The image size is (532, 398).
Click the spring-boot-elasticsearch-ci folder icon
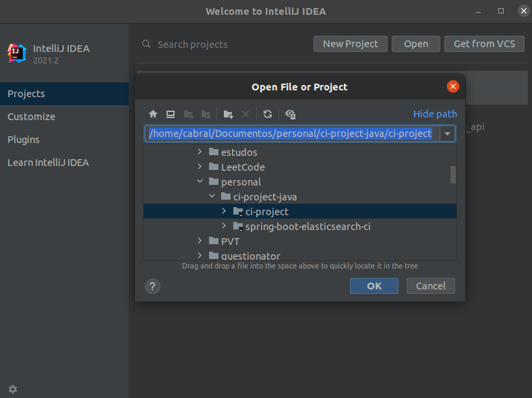coord(238,226)
